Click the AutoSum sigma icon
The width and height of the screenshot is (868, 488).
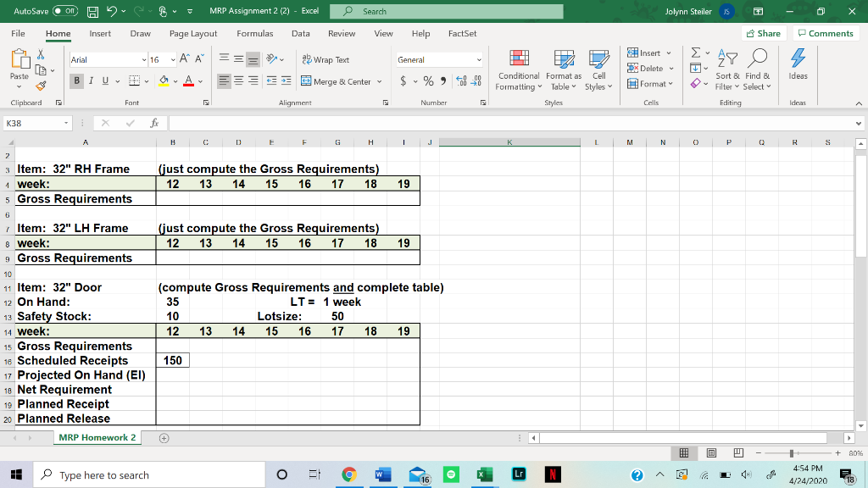coord(696,53)
